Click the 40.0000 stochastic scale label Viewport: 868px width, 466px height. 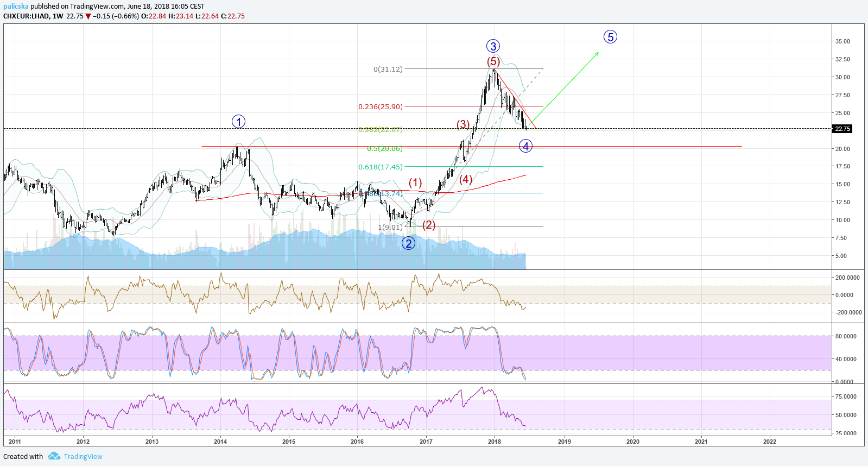(x=846, y=359)
